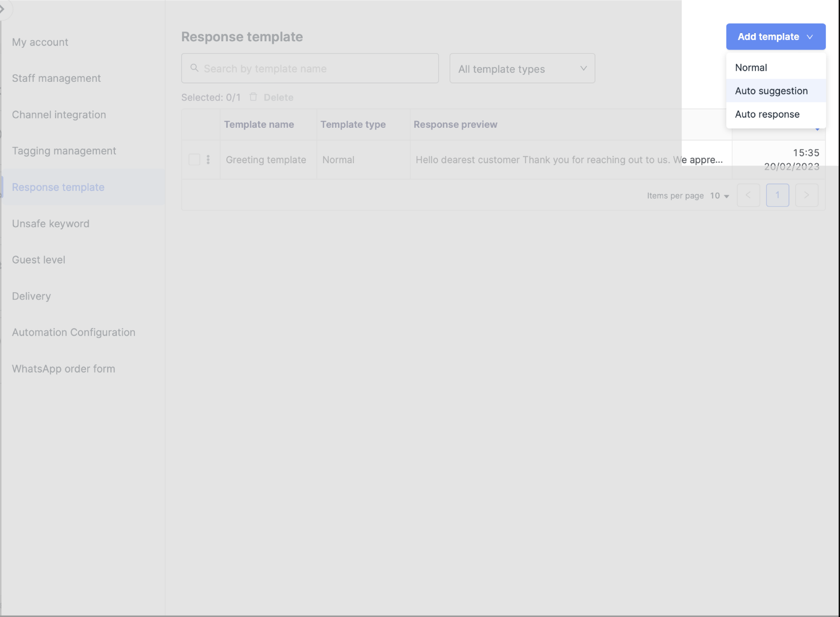Click the search magnifier icon
The height and width of the screenshot is (617, 840).
tap(194, 68)
